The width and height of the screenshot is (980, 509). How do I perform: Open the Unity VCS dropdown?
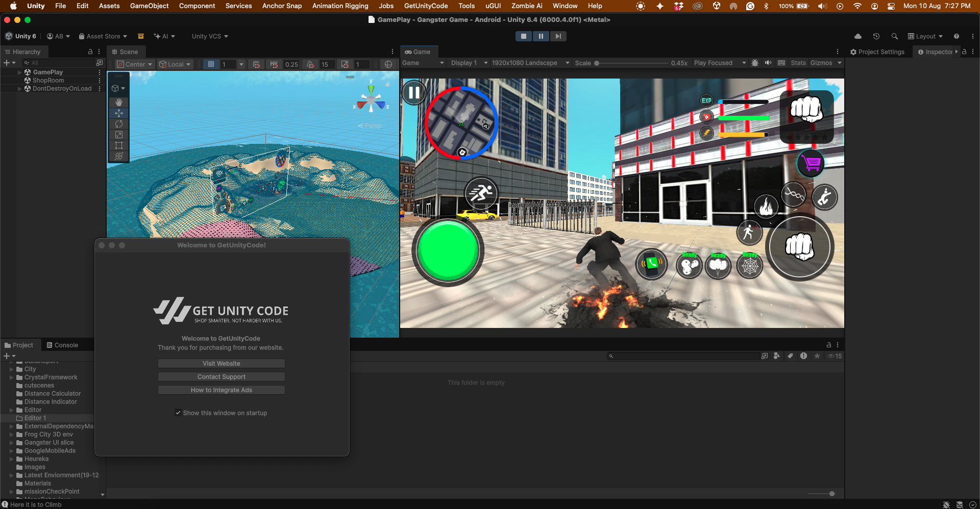tap(210, 36)
